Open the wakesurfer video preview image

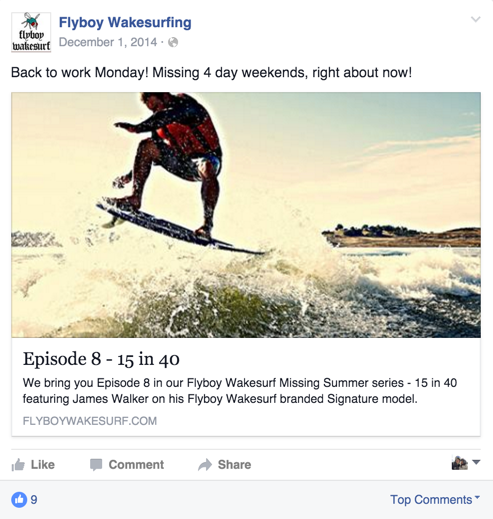pos(246,215)
